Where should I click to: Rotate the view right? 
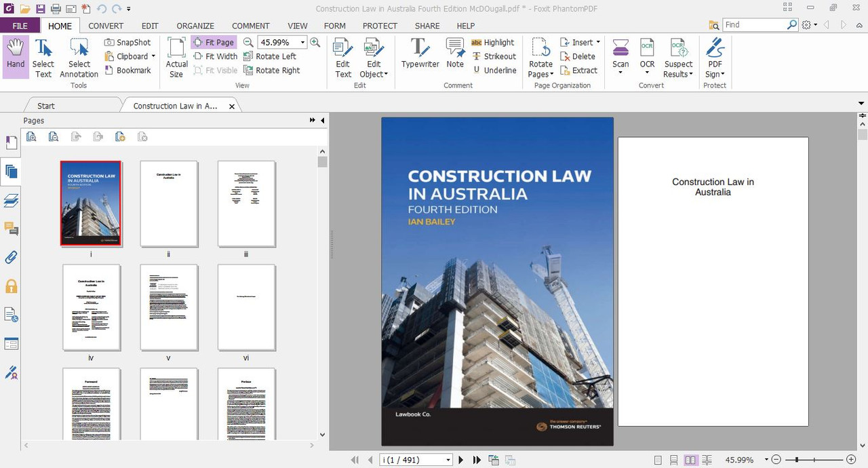click(272, 70)
